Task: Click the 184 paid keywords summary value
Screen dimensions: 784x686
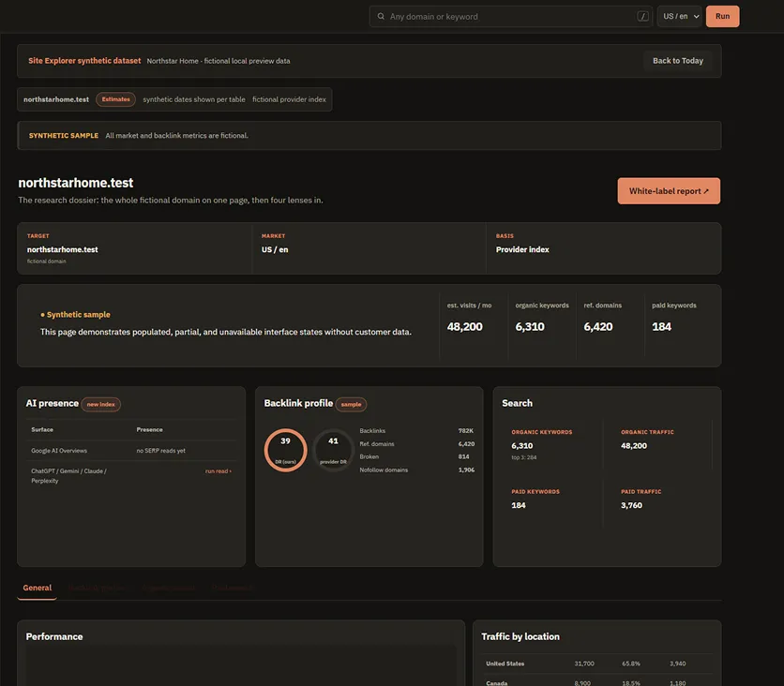Action: pyautogui.click(x=661, y=327)
